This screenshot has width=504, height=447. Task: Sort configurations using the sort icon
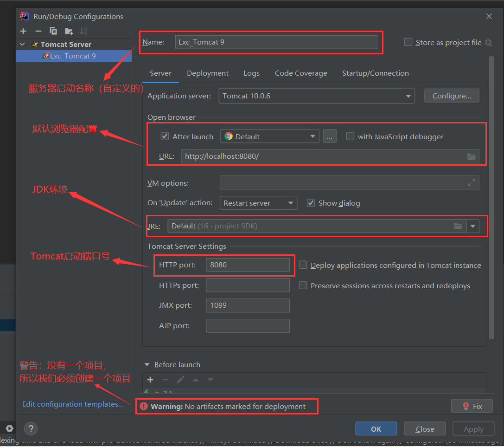(x=83, y=31)
